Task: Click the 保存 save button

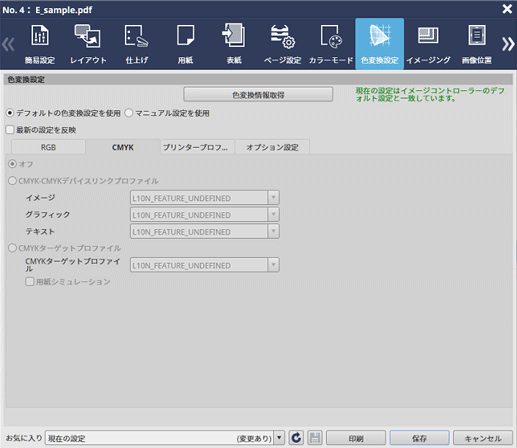Action: pos(419,438)
